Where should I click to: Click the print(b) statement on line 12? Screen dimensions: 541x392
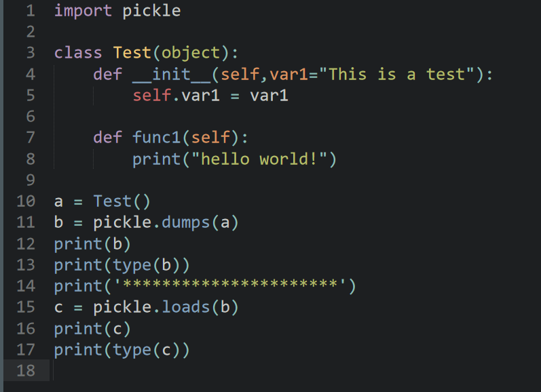92,243
